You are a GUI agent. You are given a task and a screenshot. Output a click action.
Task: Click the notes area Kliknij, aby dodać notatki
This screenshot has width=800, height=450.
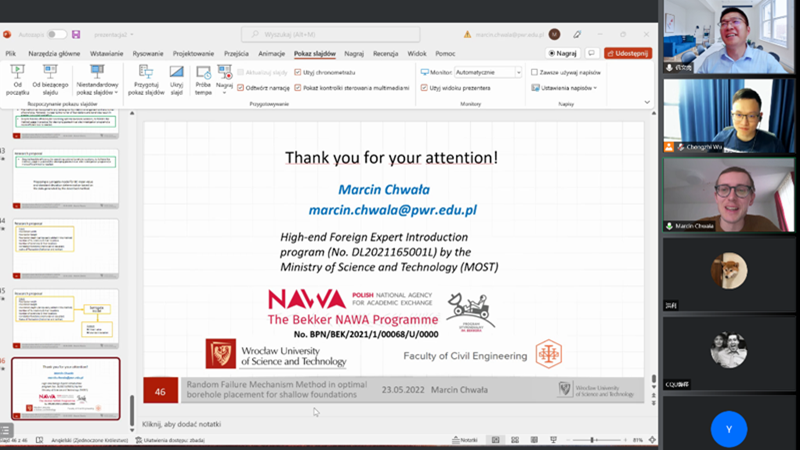[182, 424]
